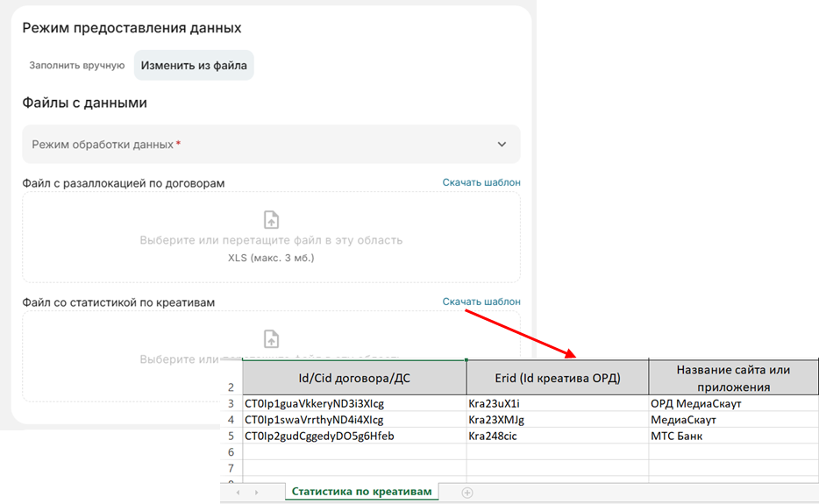The image size is (819, 504).
Task: Select row 3 via row number
Action: point(231,404)
